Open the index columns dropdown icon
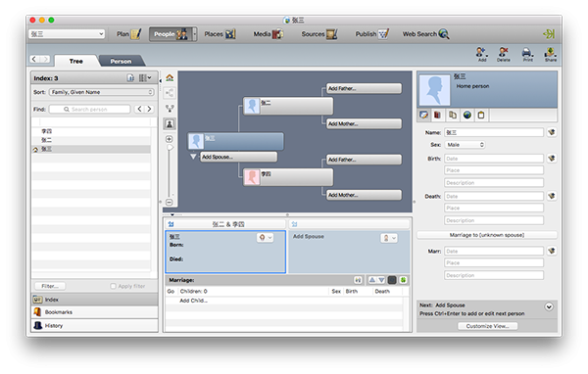588x374 pixels. (145, 78)
